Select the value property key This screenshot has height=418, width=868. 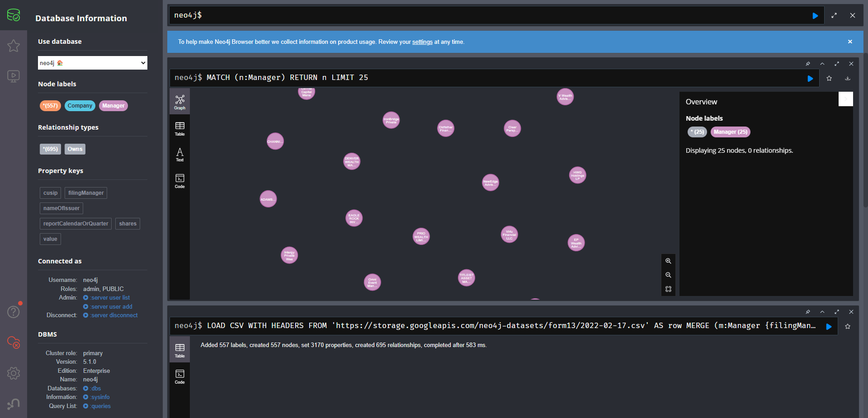point(50,239)
